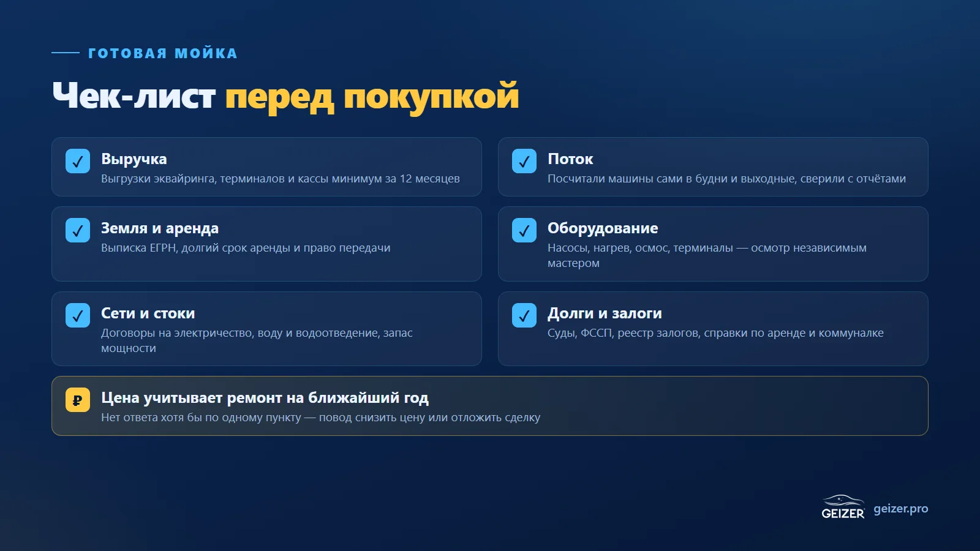
Task: Select the 'Выручка' card title
Action: click(134, 159)
